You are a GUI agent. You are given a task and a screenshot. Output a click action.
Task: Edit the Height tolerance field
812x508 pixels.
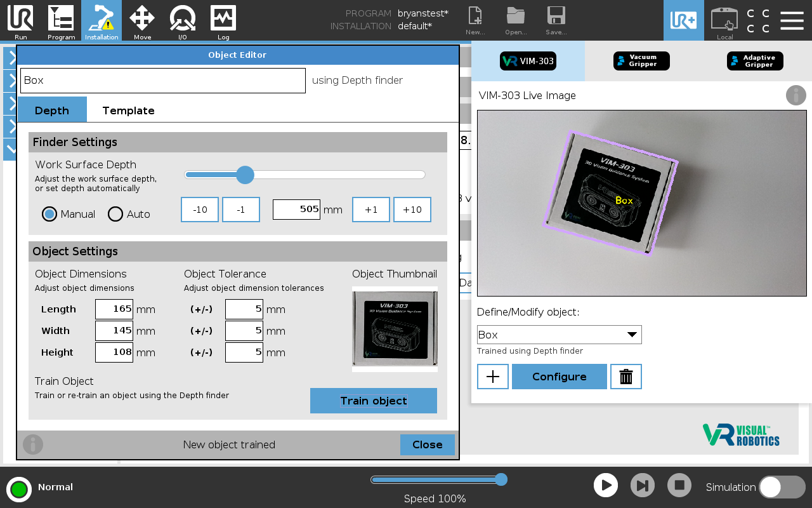point(244,352)
